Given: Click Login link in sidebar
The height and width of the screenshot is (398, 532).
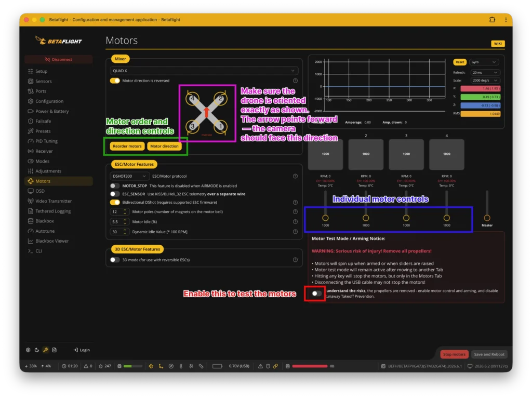Looking at the screenshot, I should (82, 350).
